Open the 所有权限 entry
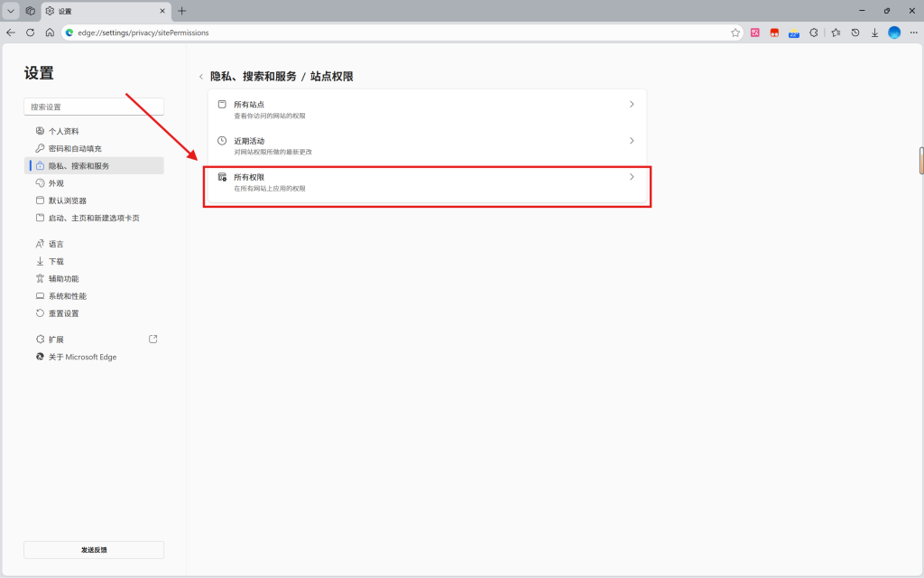Viewport: 924px width, 578px height. (427, 182)
